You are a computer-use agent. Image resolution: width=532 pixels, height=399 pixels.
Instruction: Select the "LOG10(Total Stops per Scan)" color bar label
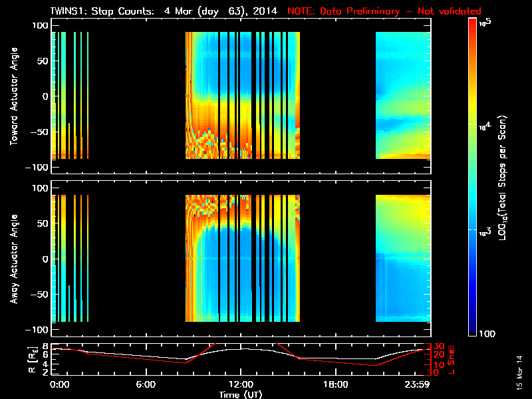(507, 177)
